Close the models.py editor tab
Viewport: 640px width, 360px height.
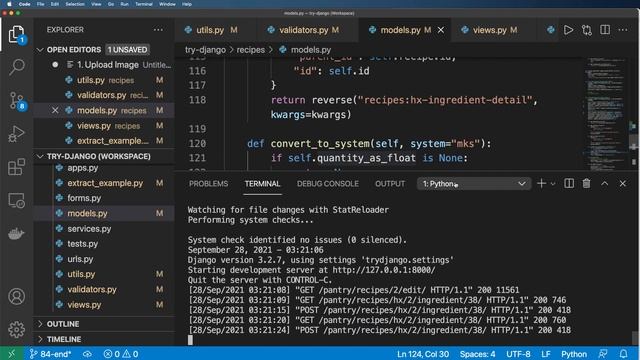pyautogui.click(x=441, y=30)
